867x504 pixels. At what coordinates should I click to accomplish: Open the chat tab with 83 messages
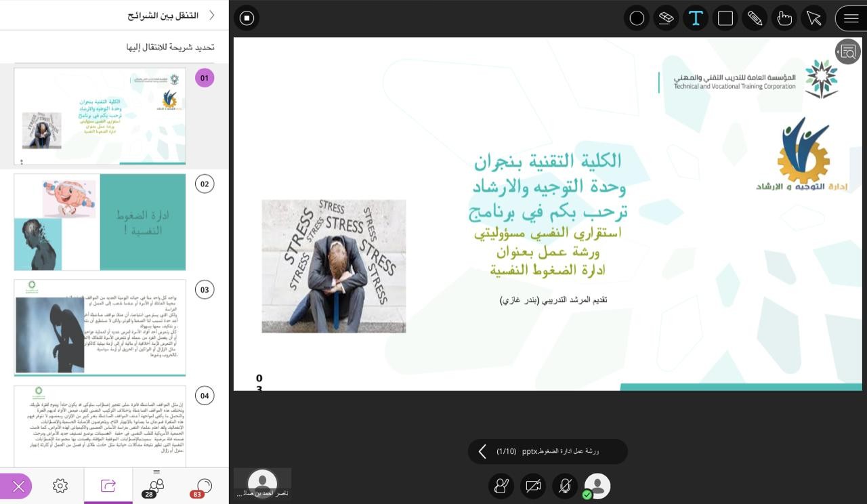[203, 486]
